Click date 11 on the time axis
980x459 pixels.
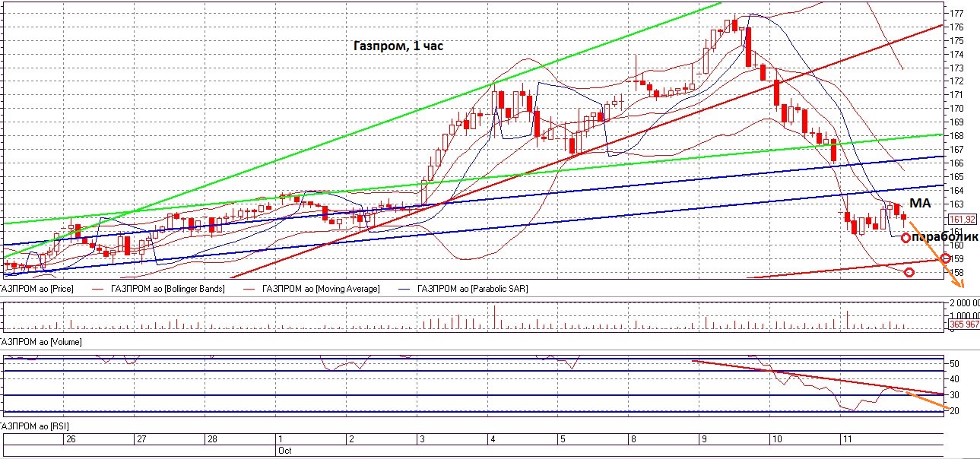[x=846, y=440]
